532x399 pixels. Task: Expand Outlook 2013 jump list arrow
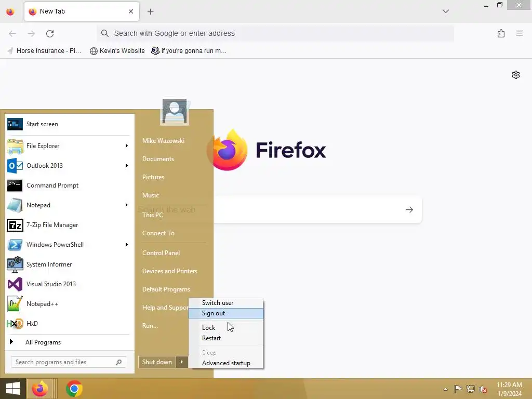[x=127, y=166]
